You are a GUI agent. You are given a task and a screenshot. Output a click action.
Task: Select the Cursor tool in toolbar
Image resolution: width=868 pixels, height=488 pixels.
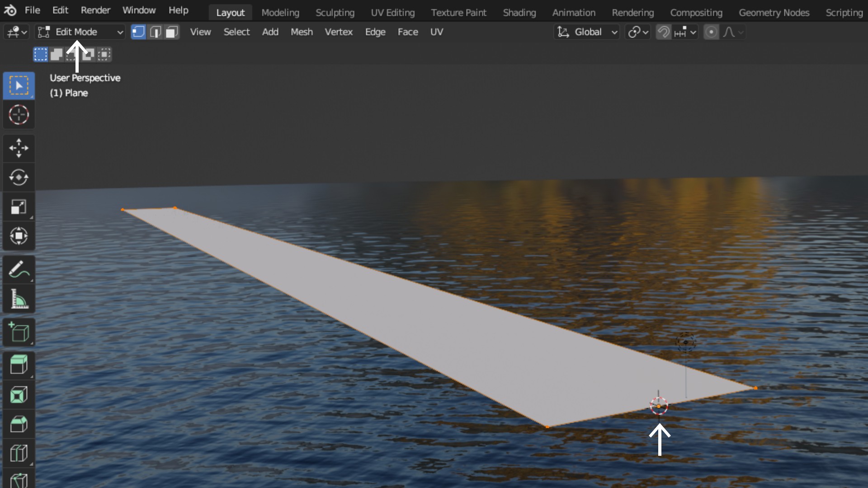click(19, 115)
